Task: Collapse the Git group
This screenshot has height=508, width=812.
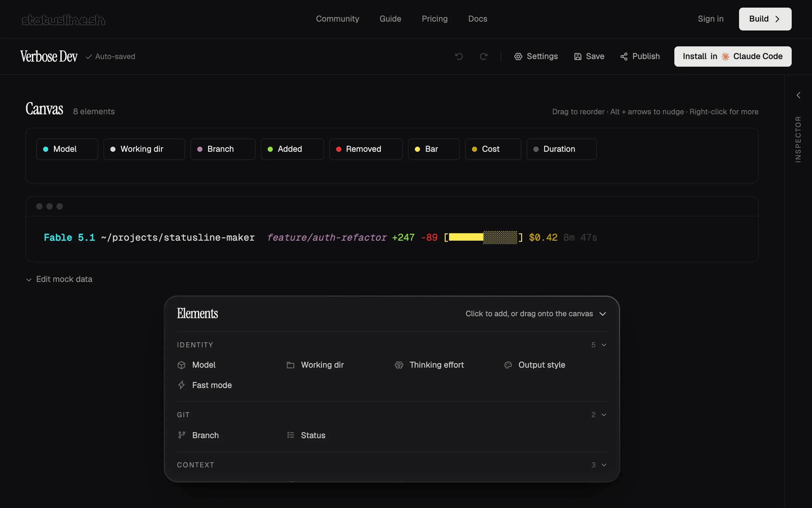Action: pos(604,415)
